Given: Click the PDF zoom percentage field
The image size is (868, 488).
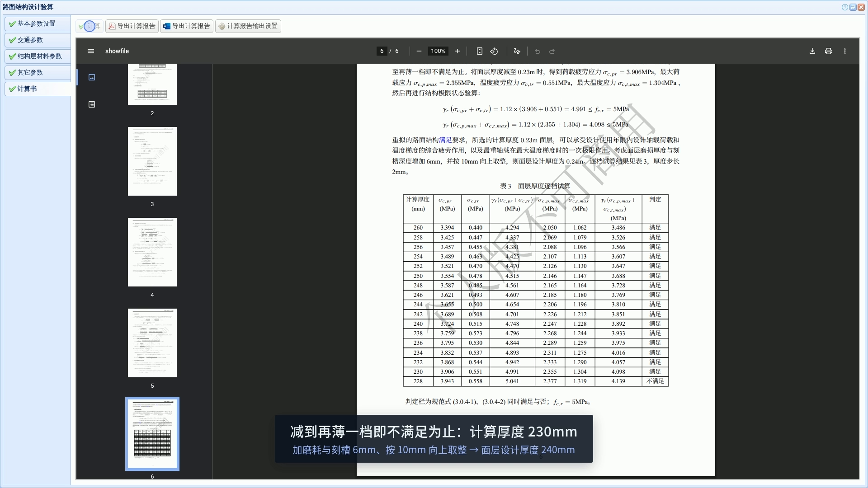Looking at the screenshot, I should 438,51.
